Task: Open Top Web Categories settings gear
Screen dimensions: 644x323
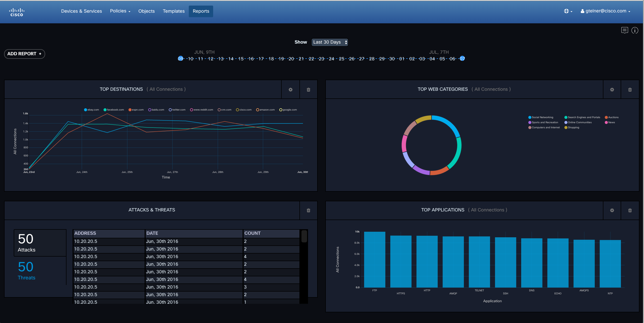Action: 612,89
